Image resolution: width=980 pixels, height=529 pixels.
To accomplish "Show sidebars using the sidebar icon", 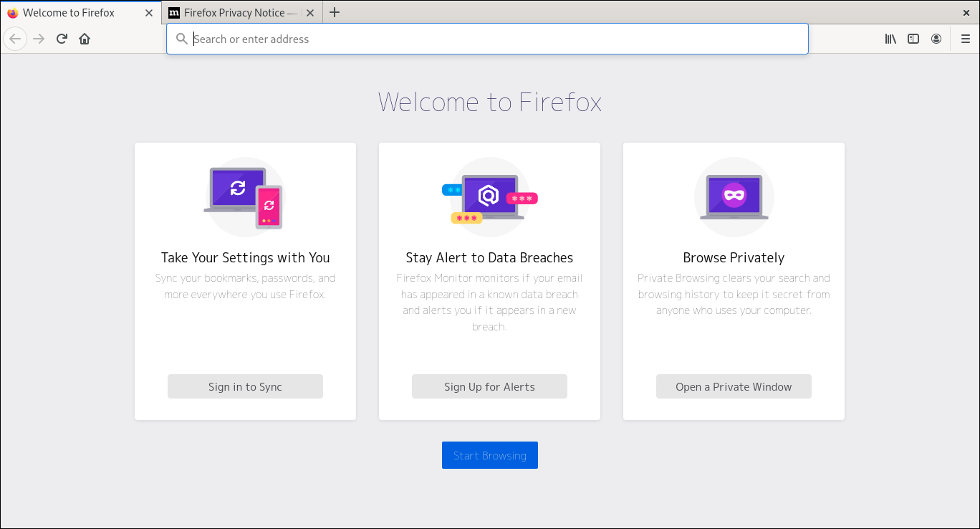I will tap(913, 39).
